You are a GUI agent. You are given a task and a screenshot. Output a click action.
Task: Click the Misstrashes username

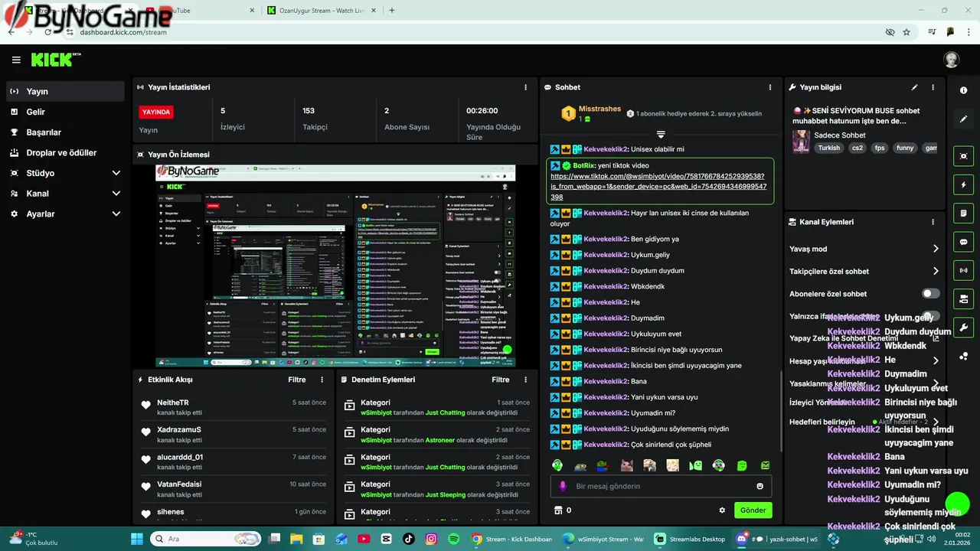point(599,109)
